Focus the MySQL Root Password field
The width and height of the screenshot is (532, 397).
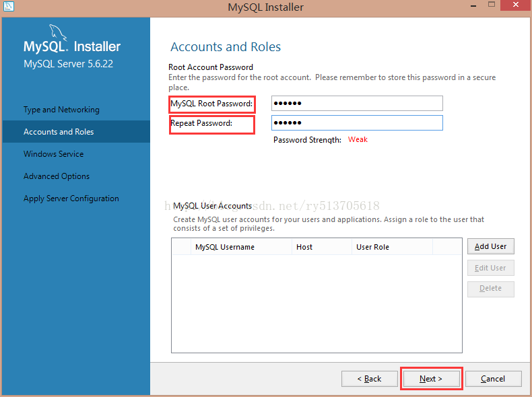coord(357,103)
